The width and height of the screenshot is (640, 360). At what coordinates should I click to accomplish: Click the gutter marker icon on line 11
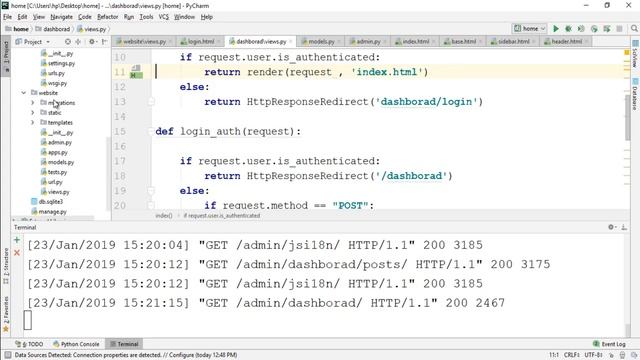[136, 72]
